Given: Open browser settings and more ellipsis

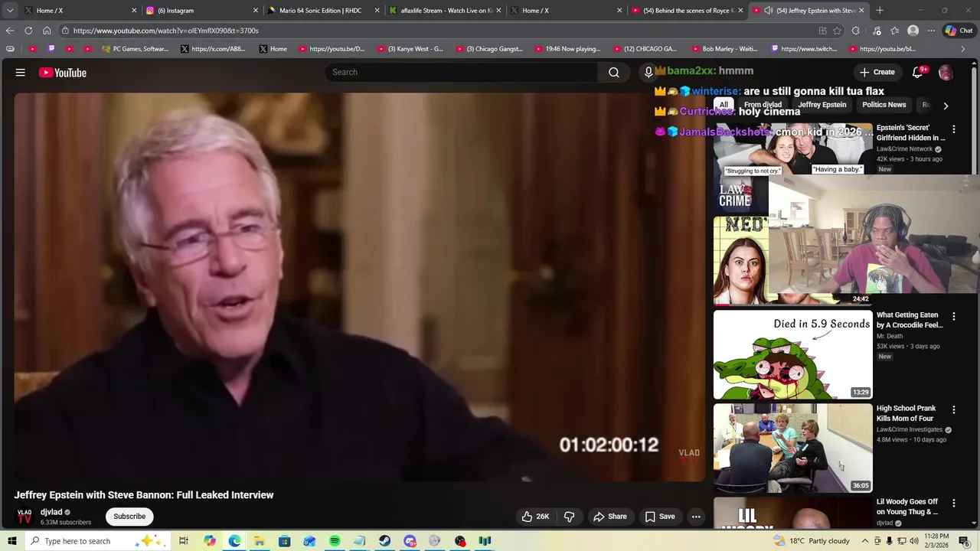Looking at the screenshot, I should pos(931,31).
